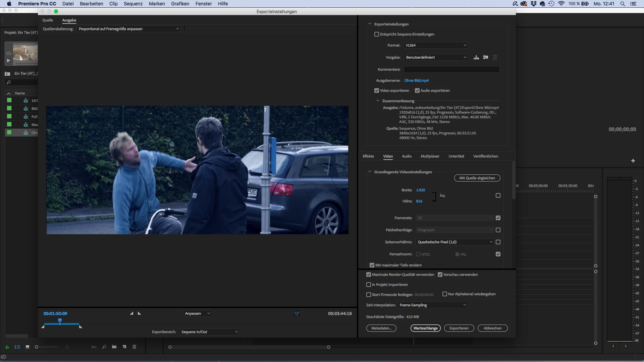Click the save preset icon
Image resolution: width=644 pixels, height=362 pixels.
tap(476, 57)
